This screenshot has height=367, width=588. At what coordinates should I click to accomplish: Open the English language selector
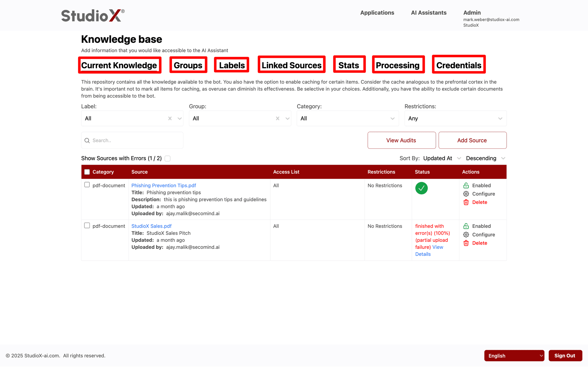tap(514, 355)
